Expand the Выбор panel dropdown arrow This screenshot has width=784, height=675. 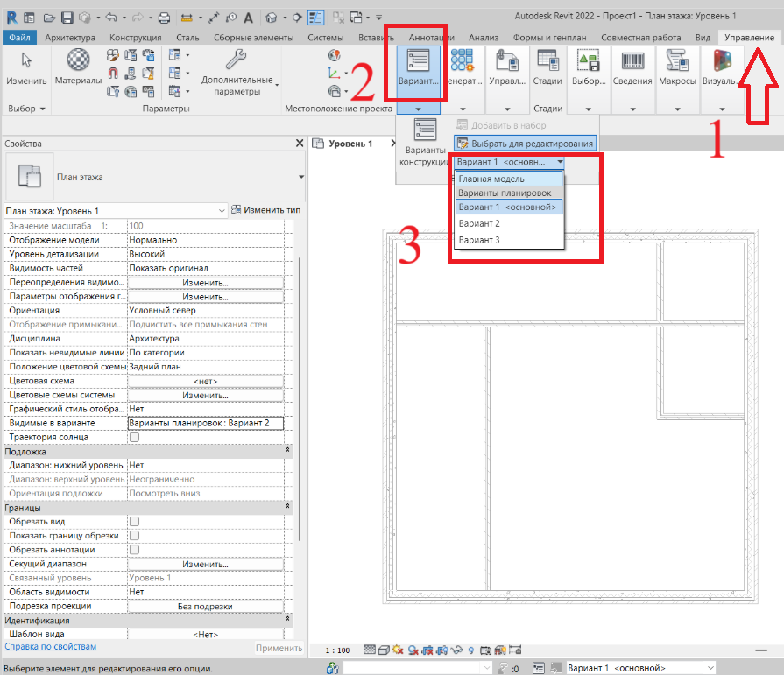point(43,109)
